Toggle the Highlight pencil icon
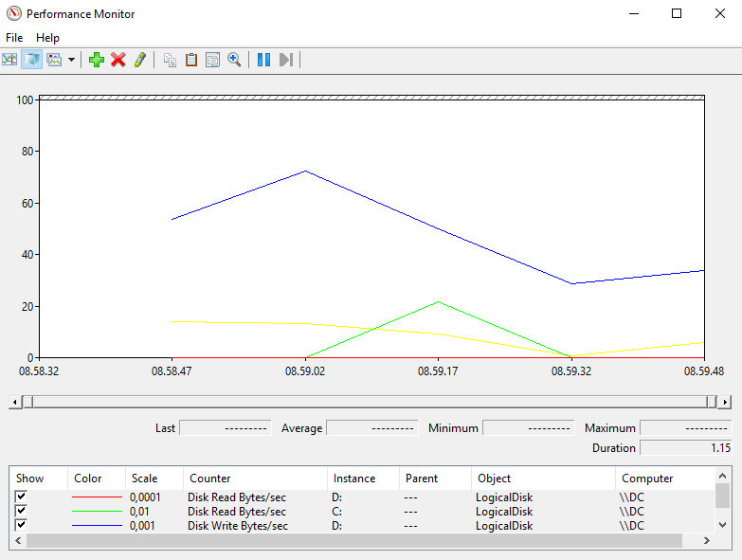The height and width of the screenshot is (560, 742). point(139,60)
